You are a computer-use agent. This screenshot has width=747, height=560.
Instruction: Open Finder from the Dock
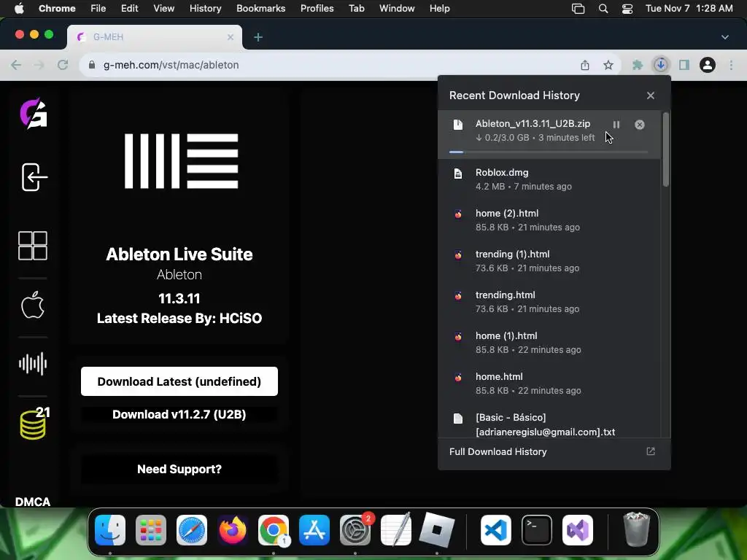110,530
